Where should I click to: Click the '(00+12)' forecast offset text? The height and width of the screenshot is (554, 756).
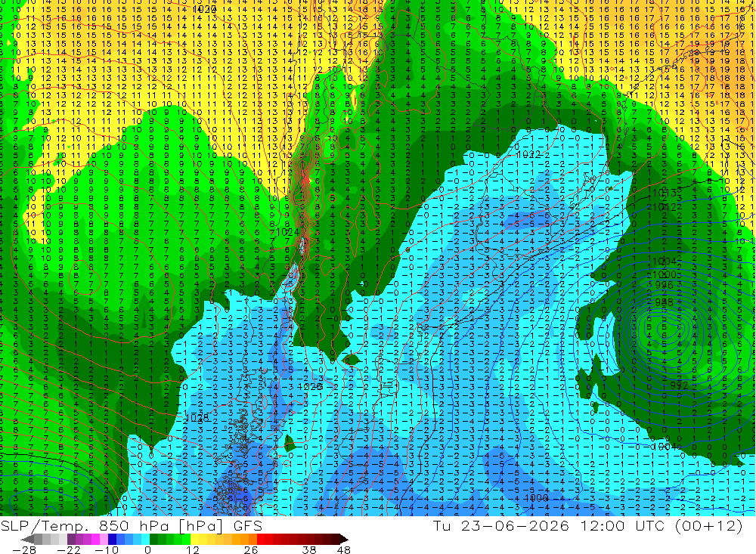[x=709, y=525]
